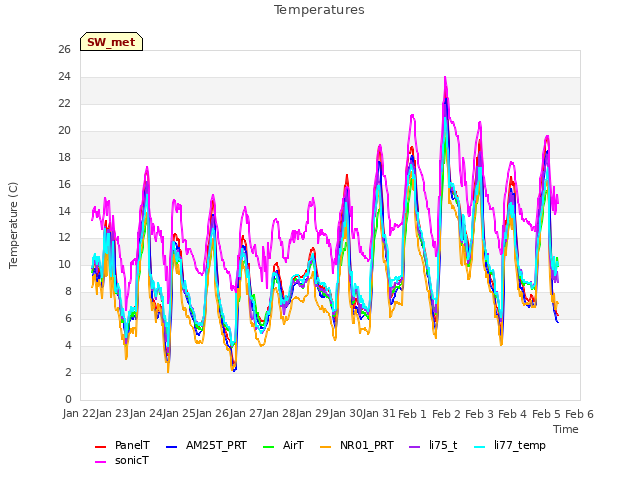Click the blue AM25T_PRT legend color marker

172,447
